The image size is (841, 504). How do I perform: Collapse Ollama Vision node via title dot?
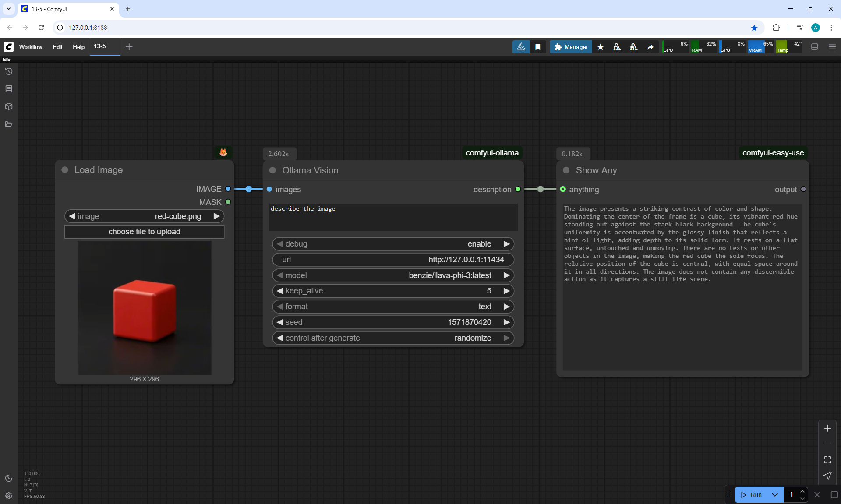click(272, 170)
